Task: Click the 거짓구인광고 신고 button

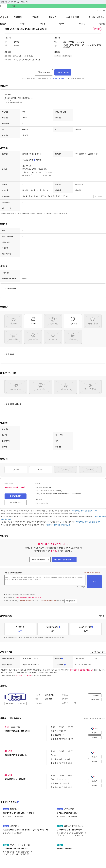Action: coord(98,652)
